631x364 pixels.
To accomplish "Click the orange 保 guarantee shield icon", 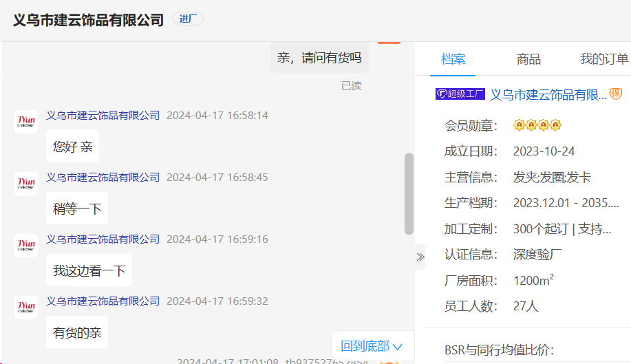I will [616, 94].
